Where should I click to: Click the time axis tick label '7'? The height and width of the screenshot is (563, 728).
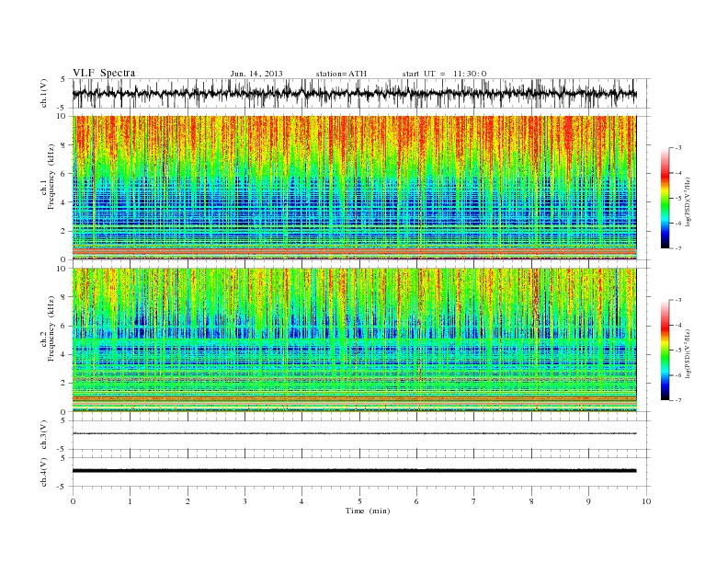click(474, 501)
